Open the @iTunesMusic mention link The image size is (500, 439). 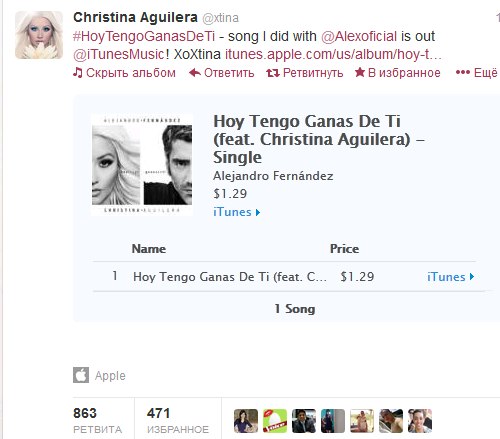click(119, 54)
